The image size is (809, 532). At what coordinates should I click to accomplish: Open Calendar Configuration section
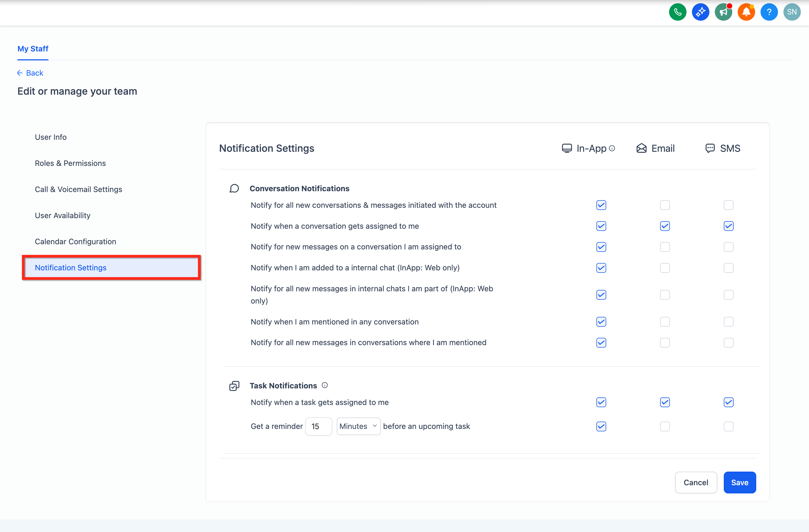75,242
